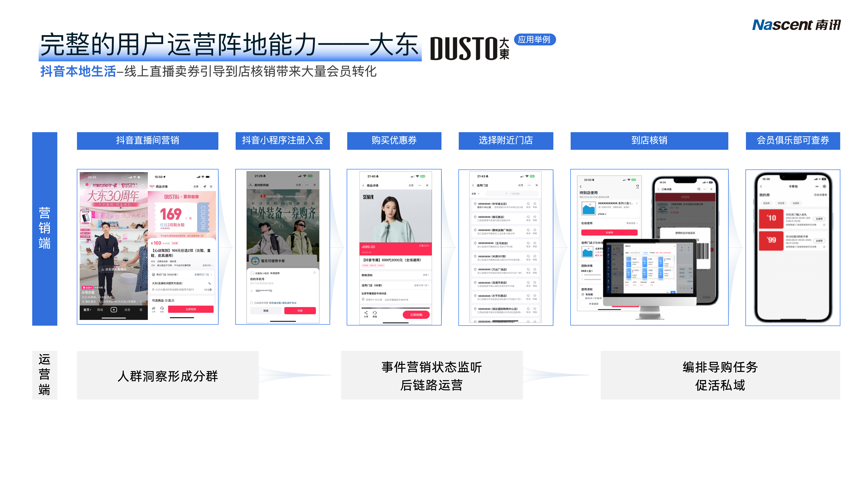Open the headset 客服 icon on 待到店使用 page
868x488 pixels.
pos(637,186)
